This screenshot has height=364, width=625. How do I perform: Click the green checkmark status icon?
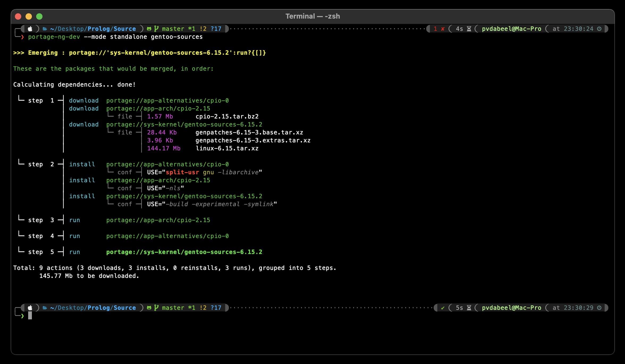443,308
